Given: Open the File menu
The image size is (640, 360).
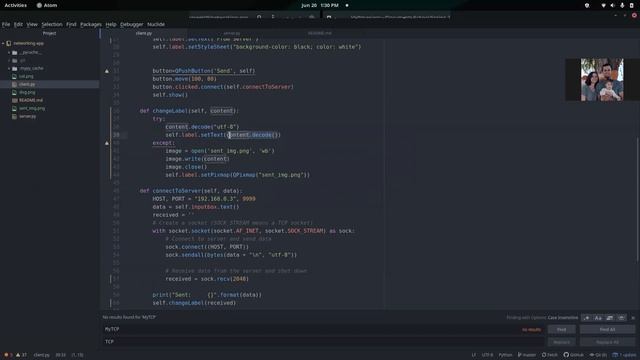Looking at the screenshot, I should click(6, 24).
